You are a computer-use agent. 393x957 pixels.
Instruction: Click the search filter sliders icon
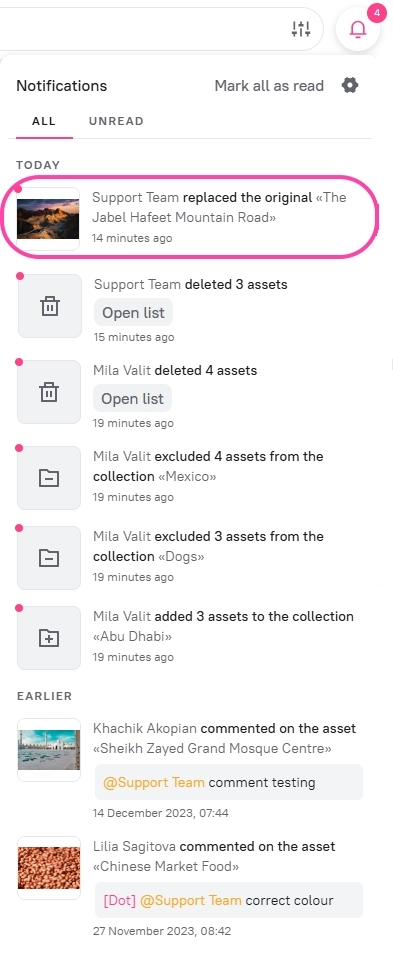[x=301, y=29]
